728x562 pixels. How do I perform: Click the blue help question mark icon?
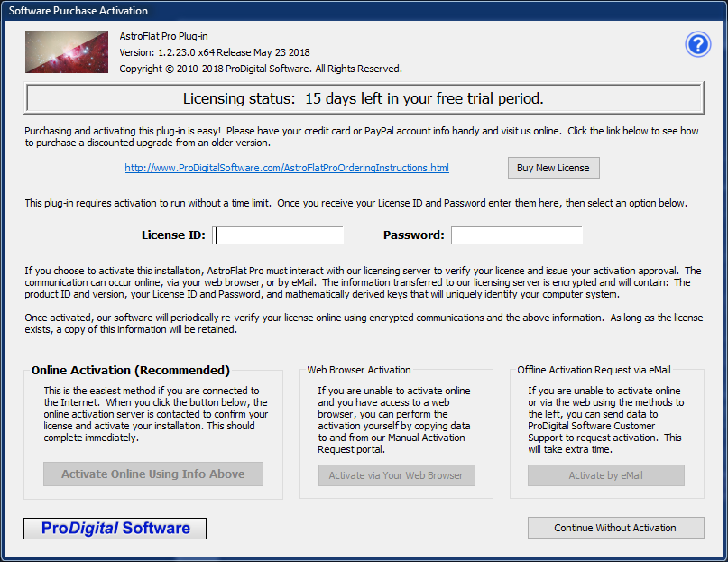[698, 44]
